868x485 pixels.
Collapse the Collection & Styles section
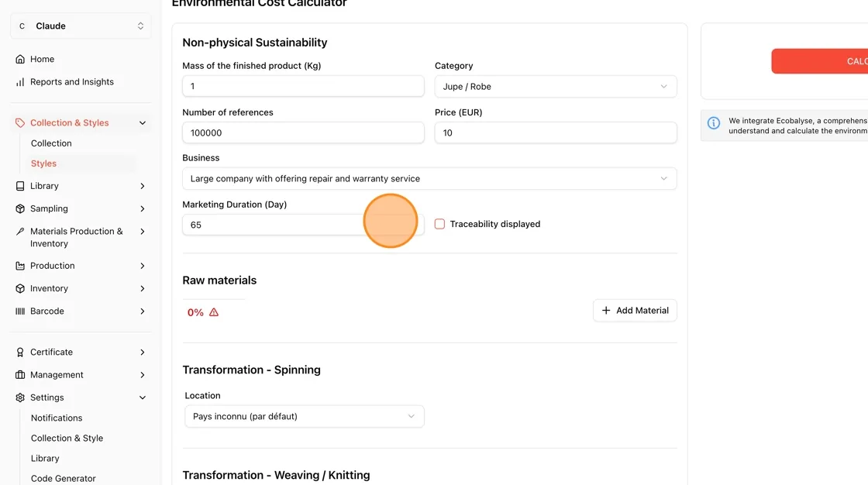pos(143,123)
